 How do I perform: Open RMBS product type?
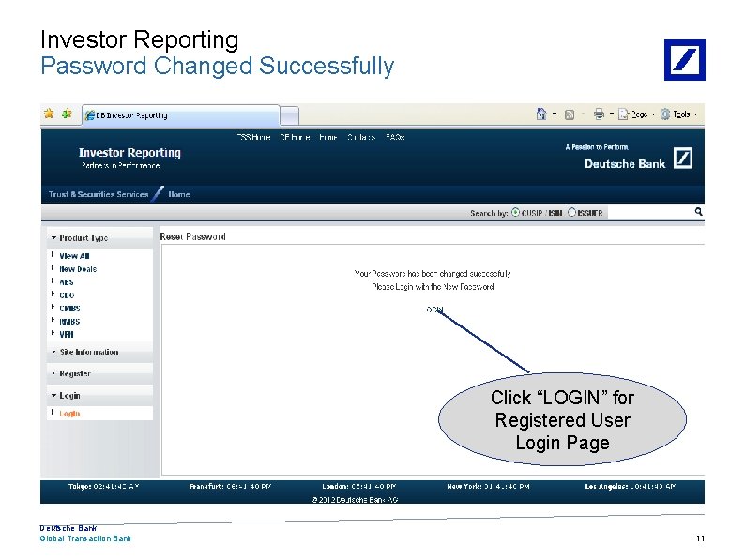point(69,322)
